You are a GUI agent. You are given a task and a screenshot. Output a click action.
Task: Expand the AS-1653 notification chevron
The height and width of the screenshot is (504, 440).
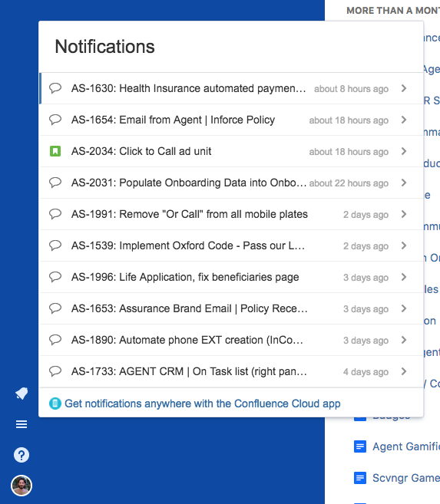pyautogui.click(x=404, y=308)
